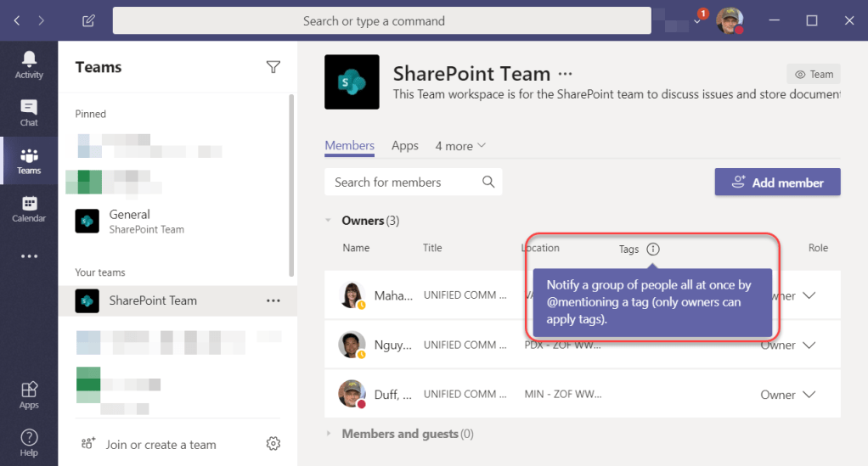Go forward with the right arrow

[x=42, y=20]
